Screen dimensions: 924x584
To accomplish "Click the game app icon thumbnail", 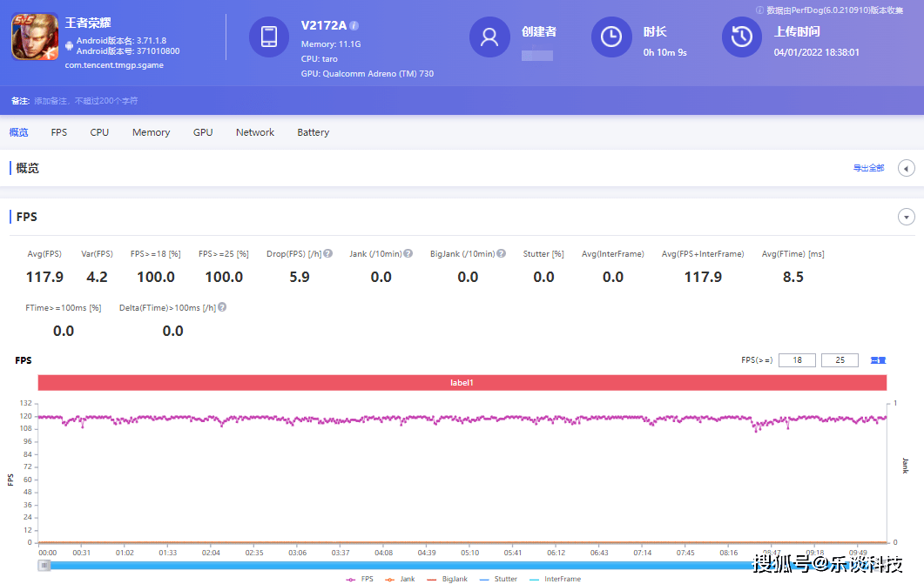I will 35,37.
